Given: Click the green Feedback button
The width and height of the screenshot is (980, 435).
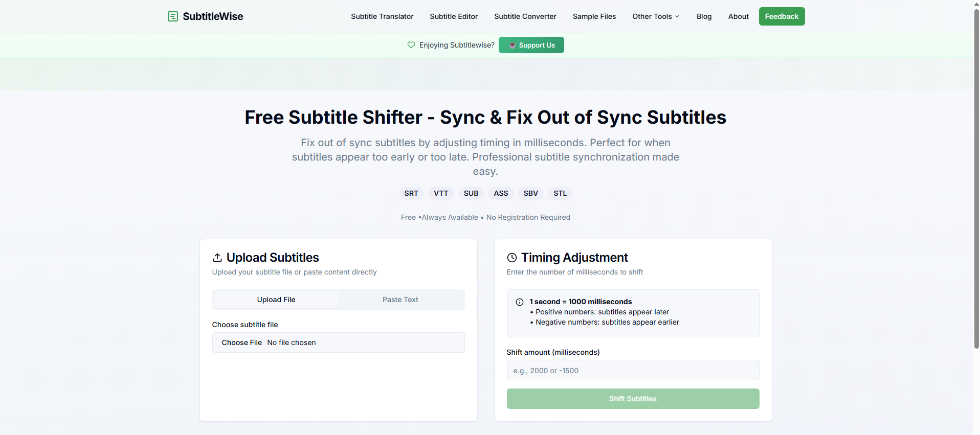Looking at the screenshot, I should [x=782, y=16].
